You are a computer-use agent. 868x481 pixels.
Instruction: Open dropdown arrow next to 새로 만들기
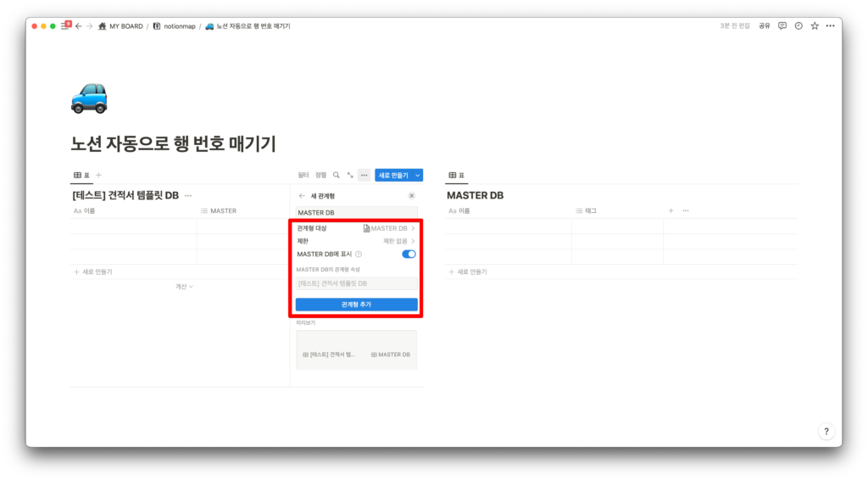click(x=418, y=176)
